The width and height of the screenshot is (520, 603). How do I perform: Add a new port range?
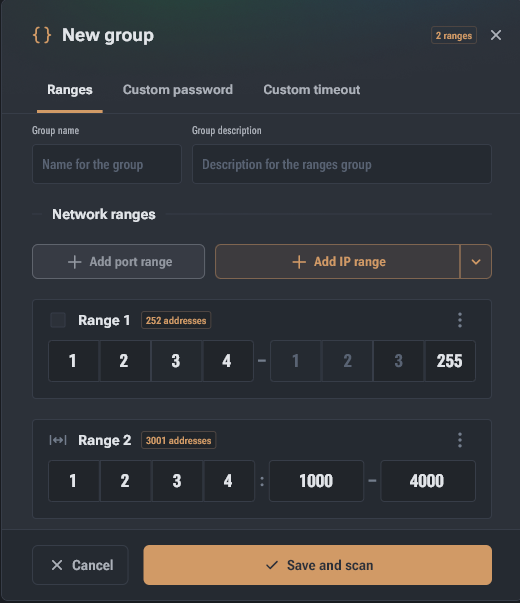pyautogui.click(x=118, y=262)
